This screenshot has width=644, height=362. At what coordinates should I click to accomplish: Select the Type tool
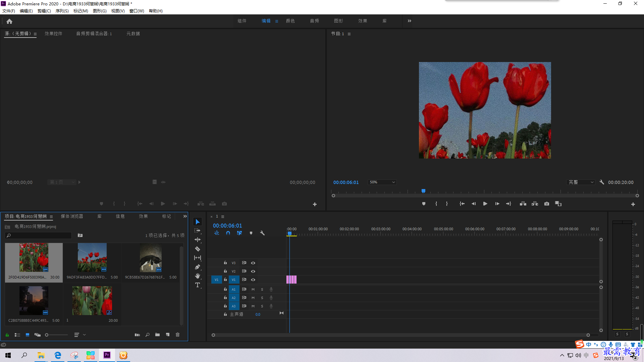pos(198,285)
